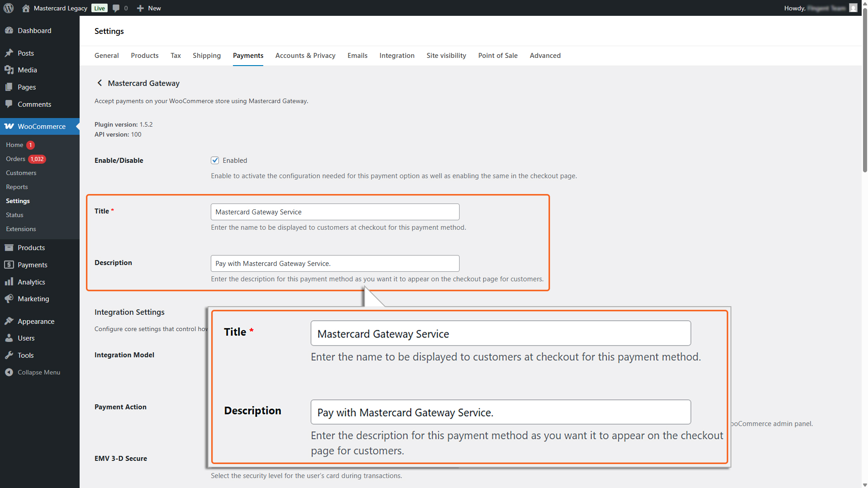Viewport: 868px width, 488px height.
Task: Open the Advanced settings tab
Action: pyautogui.click(x=545, y=56)
